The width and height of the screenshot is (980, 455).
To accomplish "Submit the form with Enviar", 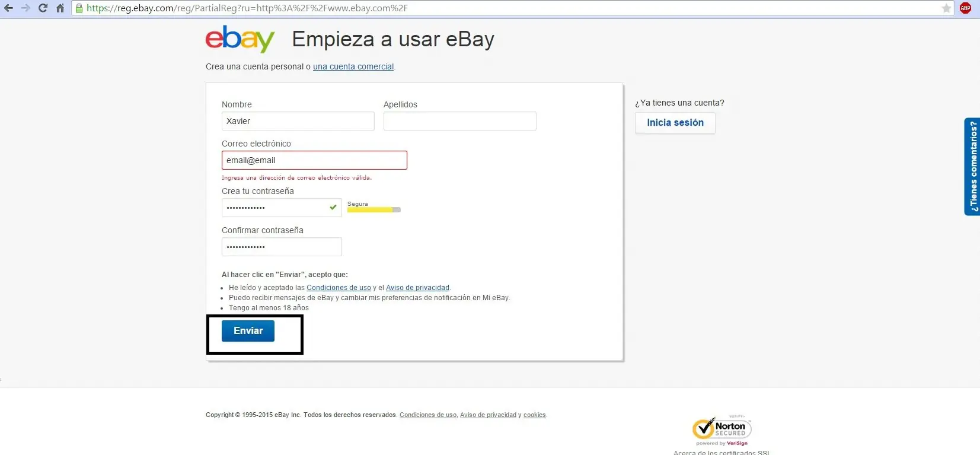I will click(248, 331).
